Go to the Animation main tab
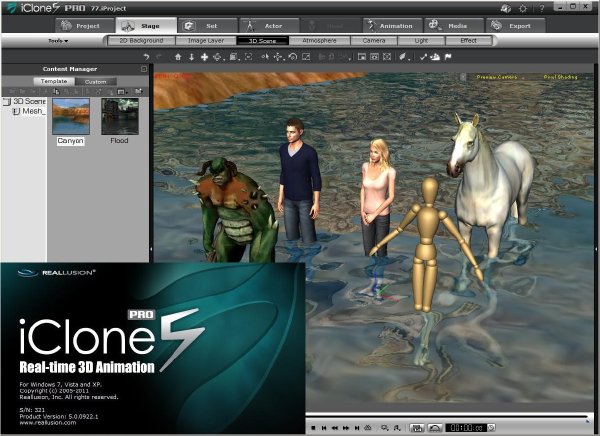 [x=393, y=26]
